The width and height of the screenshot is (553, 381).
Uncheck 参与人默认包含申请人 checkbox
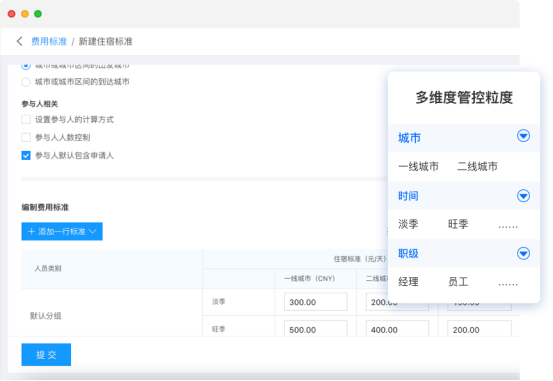(26, 156)
